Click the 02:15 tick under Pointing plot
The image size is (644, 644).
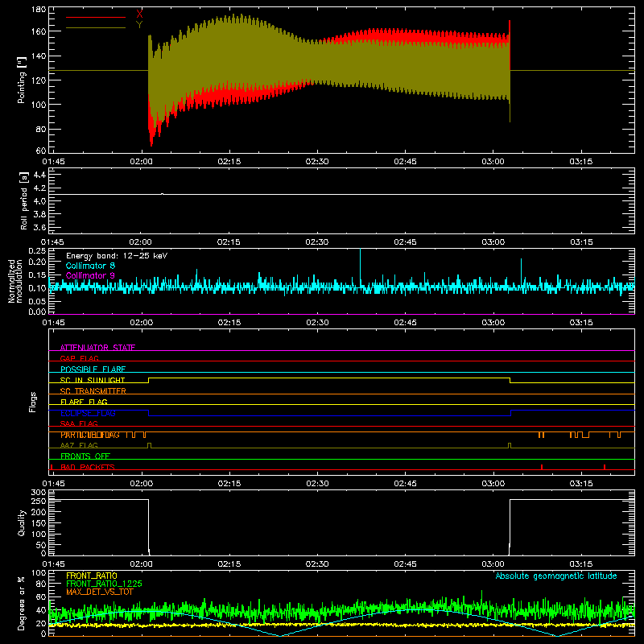pos(229,162)
